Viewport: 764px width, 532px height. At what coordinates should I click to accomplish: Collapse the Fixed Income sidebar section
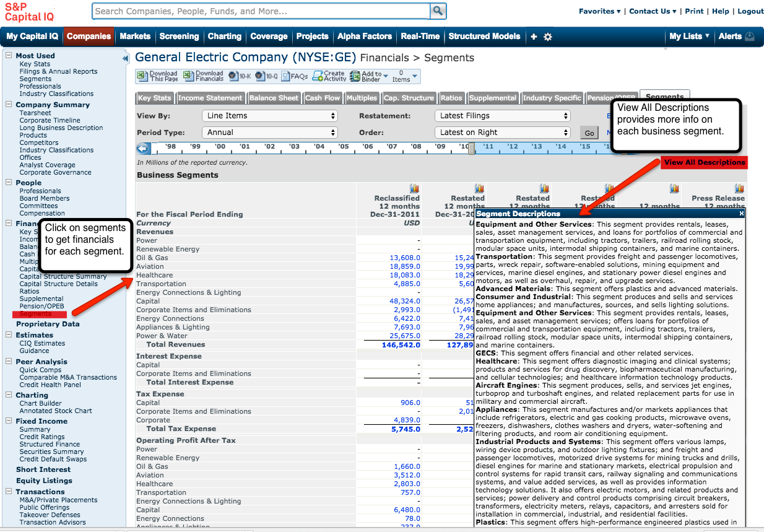pyautogui.click(x=9, y=421)
